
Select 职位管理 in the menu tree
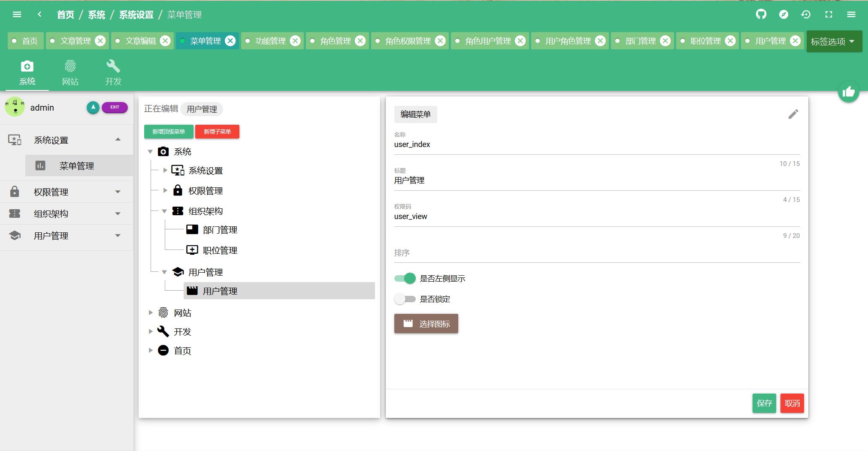point(220,250)
